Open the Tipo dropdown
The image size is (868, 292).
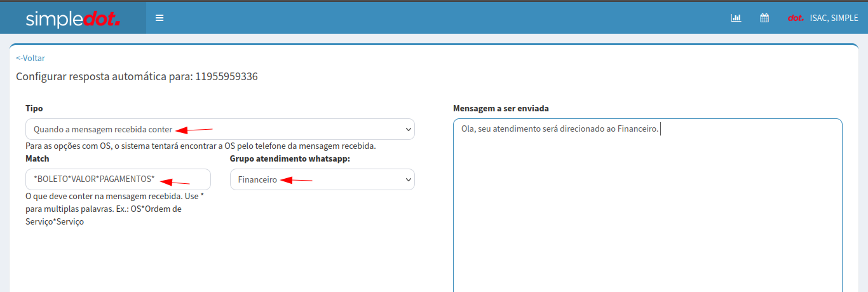pos(220,129)
